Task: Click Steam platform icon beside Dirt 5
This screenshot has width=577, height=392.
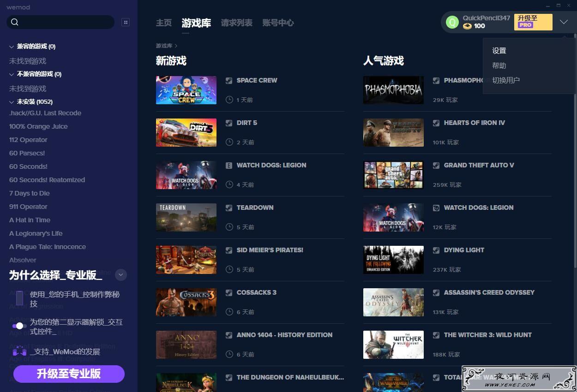Action: pos(229,123)
